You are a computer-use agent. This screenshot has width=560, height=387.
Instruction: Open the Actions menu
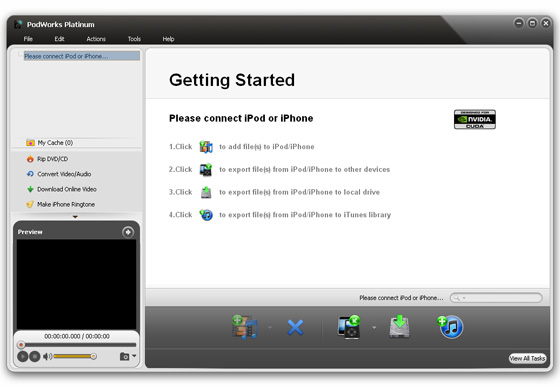96,39
